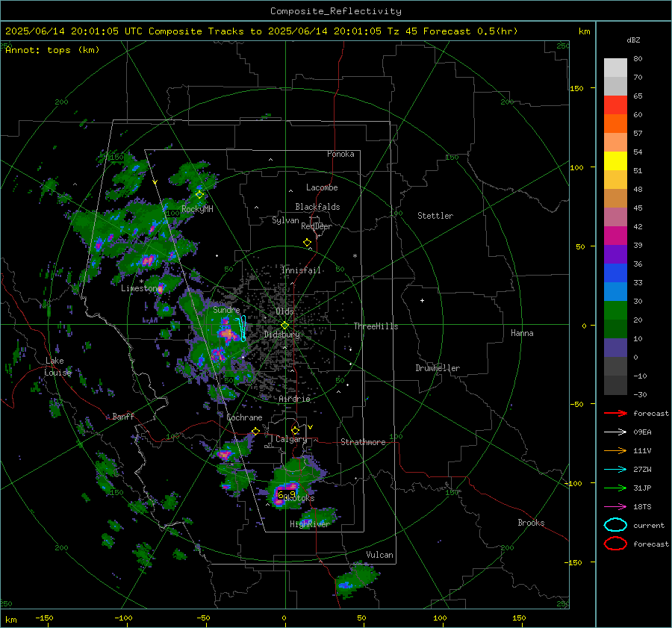Click the yellow diamond marker above Calgary

(295, 430)
